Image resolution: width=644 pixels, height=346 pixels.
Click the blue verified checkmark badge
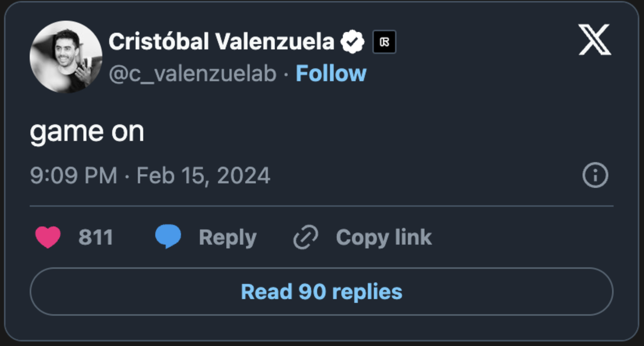(x=352, y=42)
